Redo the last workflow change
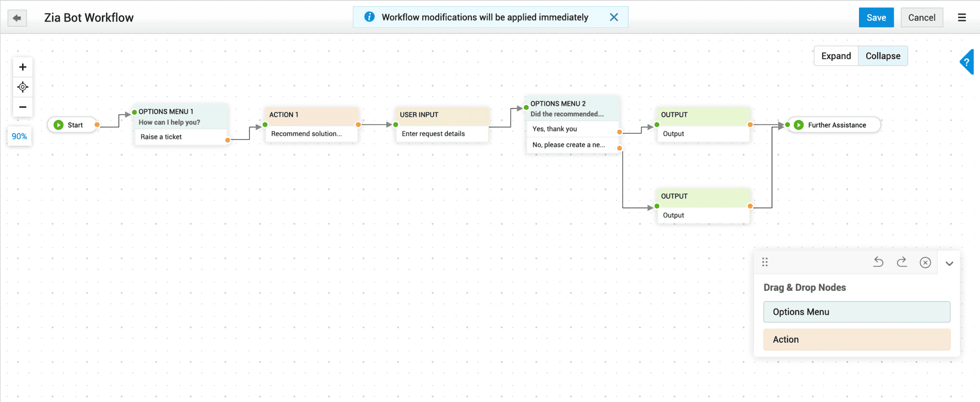Screen dimensions: 980x402 [x=902, y=262]
